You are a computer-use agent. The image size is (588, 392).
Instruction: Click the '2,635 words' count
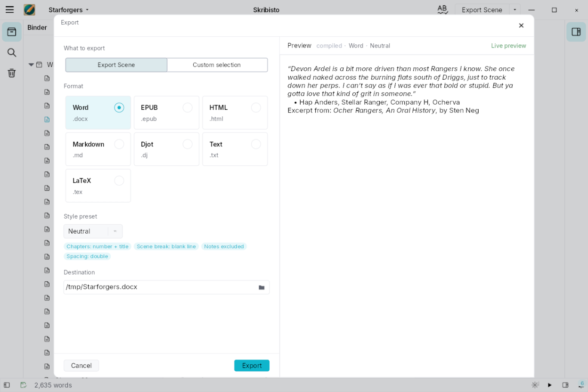pyautogui.click(x=53, y=385)
